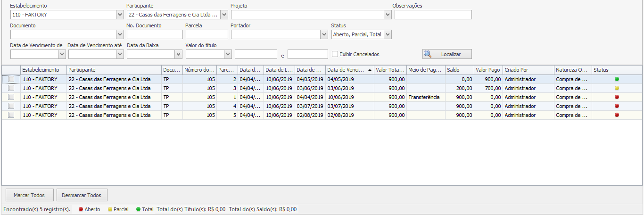Viewport: 644px width, 215px height.
Task: Click the Saldo column header
Action: 459,70
